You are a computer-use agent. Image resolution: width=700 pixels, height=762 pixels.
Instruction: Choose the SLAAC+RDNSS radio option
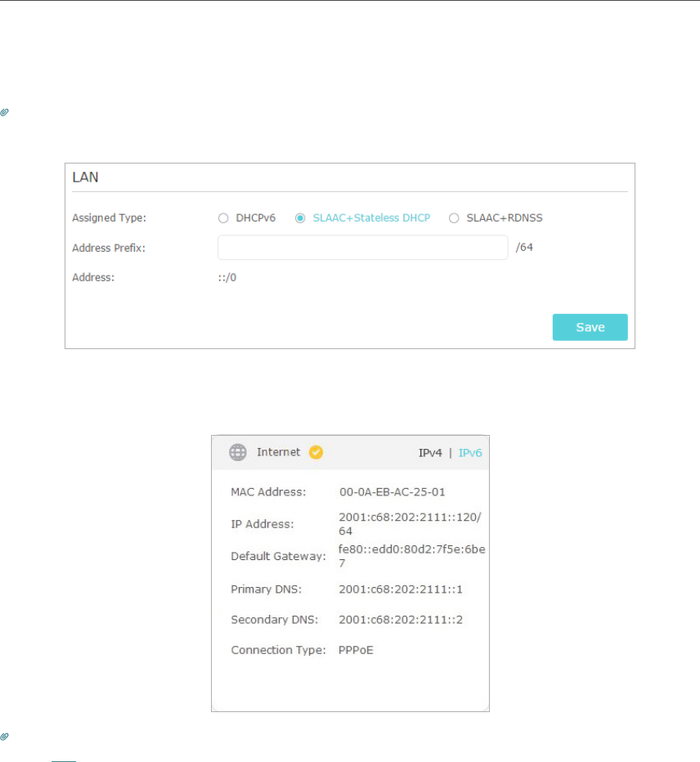point(454,218)
